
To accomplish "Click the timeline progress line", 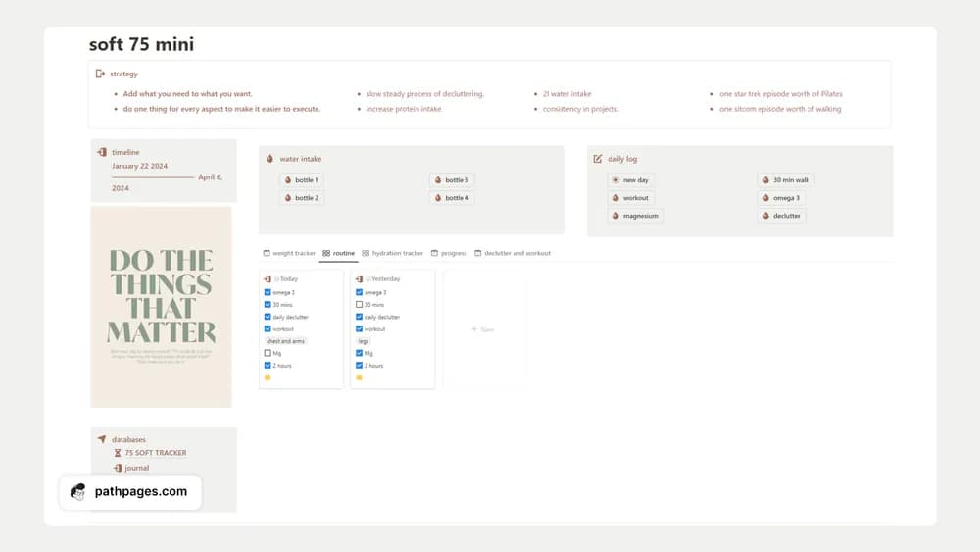I will pos(153,177).
